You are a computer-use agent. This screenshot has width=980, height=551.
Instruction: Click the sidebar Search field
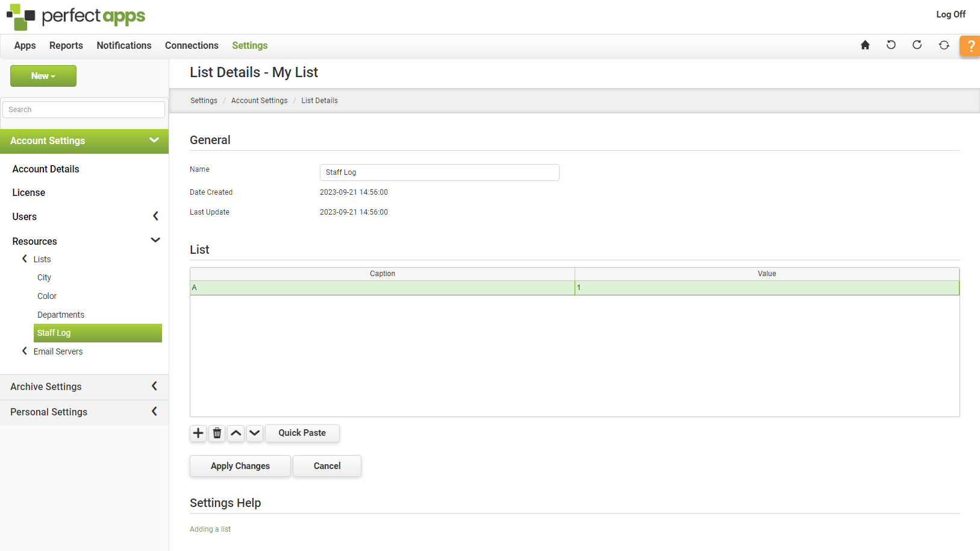coord(84,110)
